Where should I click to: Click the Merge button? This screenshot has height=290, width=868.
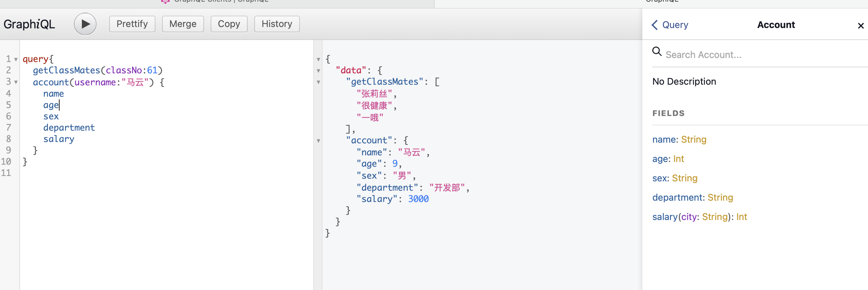tap(183, 24)
